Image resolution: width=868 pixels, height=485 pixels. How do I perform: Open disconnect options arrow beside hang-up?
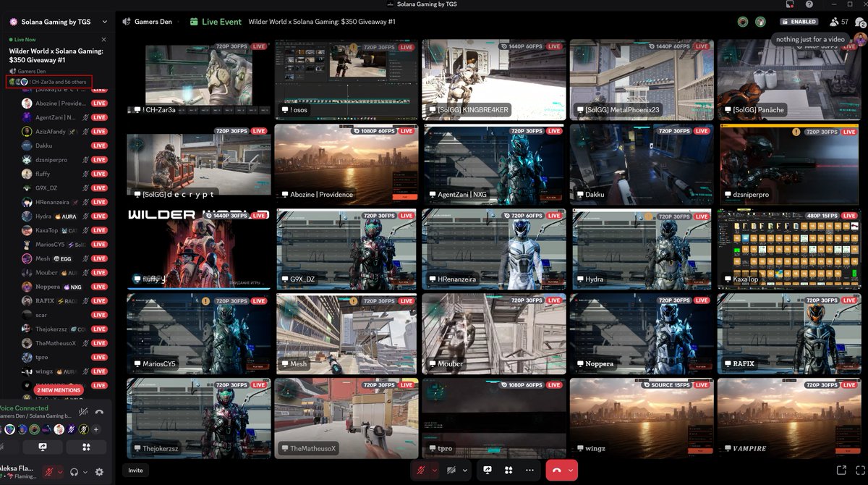click(571, 470)
